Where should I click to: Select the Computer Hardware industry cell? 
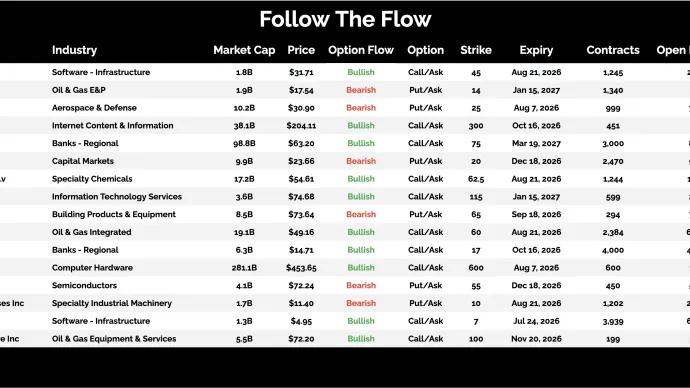point(92,267)
